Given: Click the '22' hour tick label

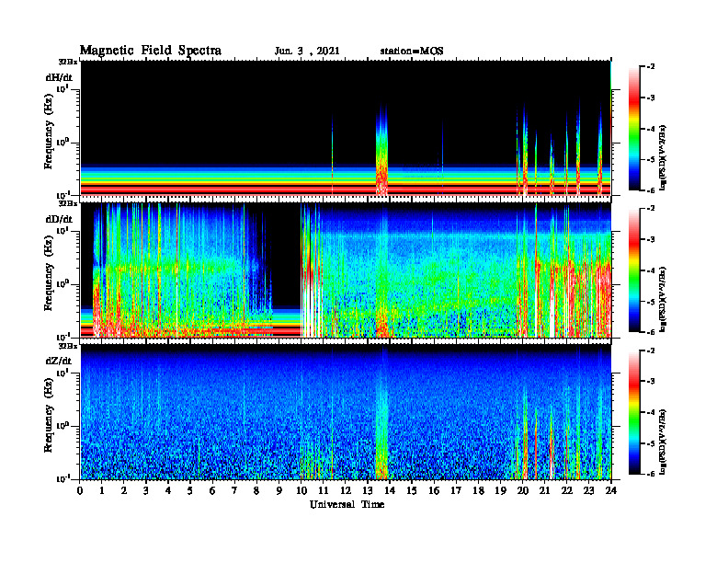Looking at the screenshot, I should point(566,491).
